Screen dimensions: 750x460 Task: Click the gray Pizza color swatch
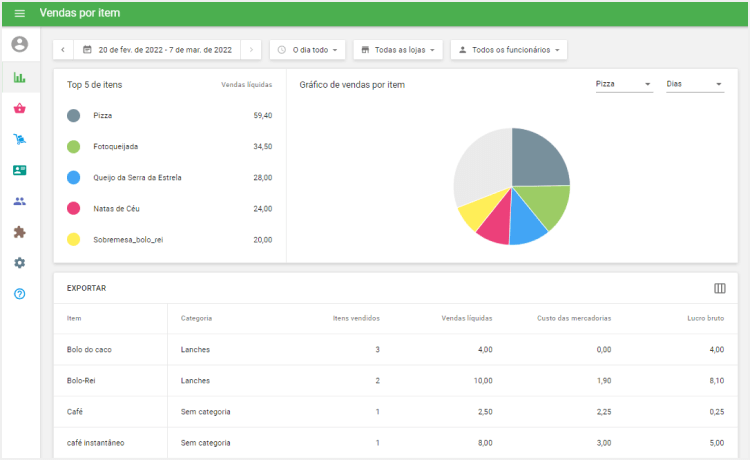74,116
